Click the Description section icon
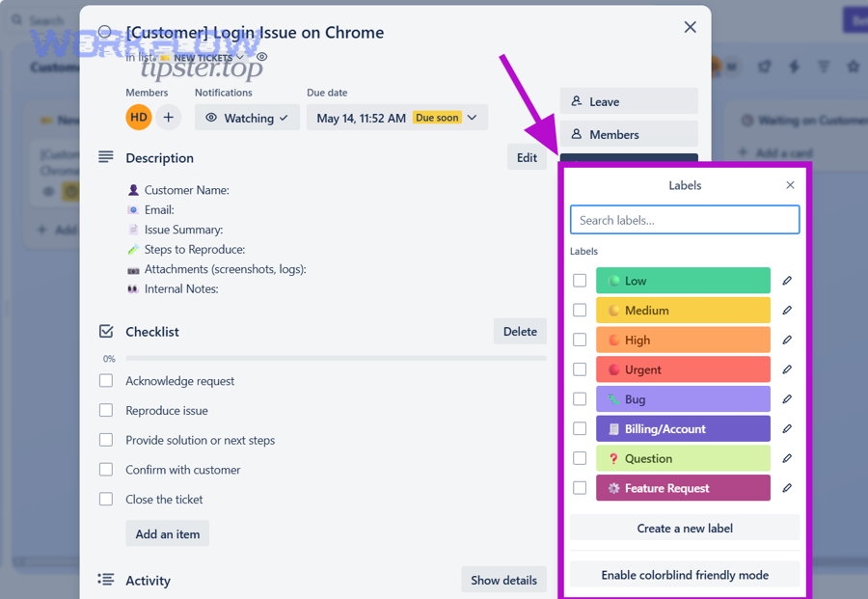The image size is (868, 599). [x=106, y=157]
